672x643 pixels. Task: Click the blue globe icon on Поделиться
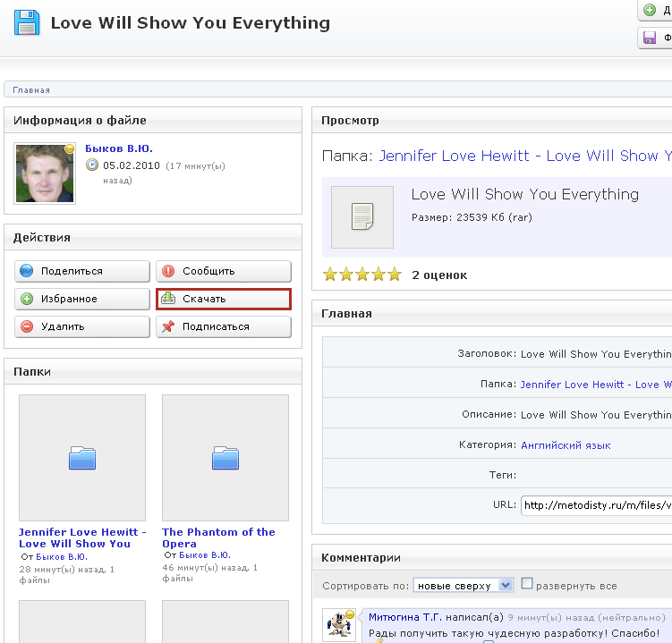[27, 271]
